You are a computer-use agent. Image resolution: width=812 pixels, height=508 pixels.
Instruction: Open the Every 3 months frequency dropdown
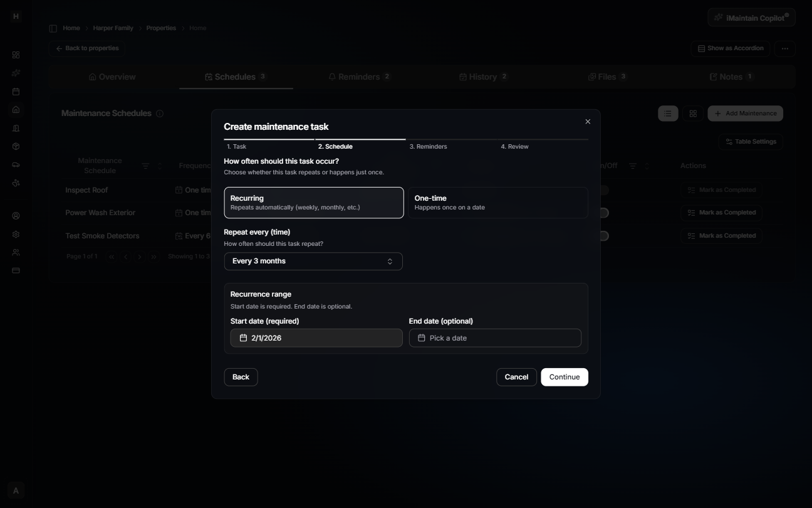tap(313, 261)
